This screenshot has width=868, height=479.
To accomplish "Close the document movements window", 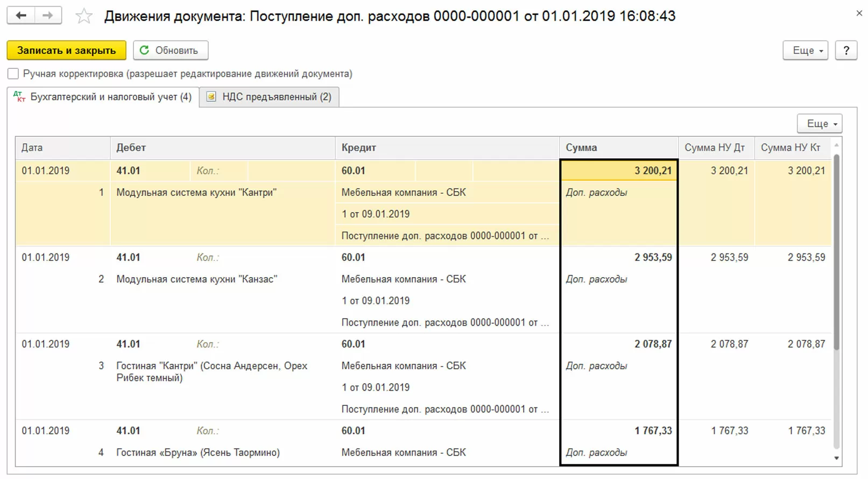I will (x=859, y=13).
